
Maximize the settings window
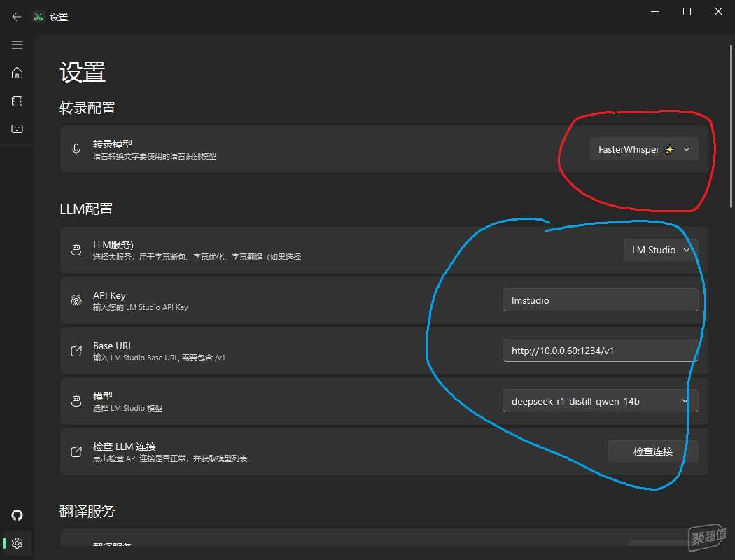687,12
